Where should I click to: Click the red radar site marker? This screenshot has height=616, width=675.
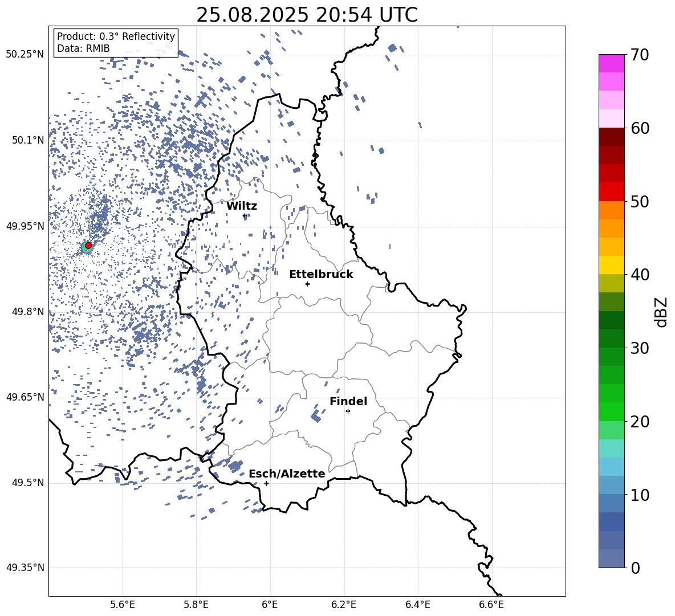point(88,246)
